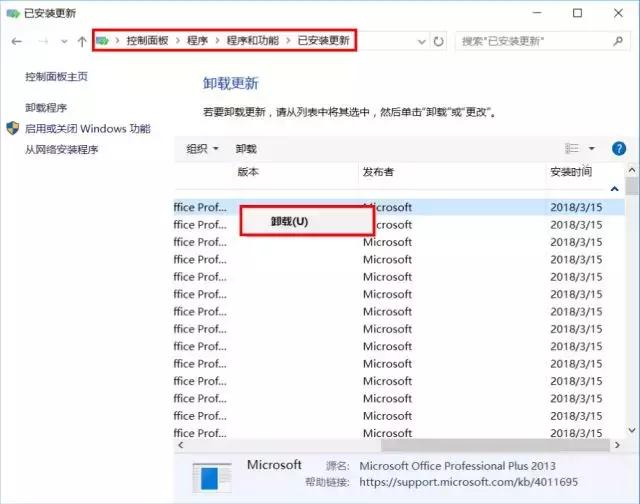640x504 pixels.
Task: Open help via blue question mark icon
Action: tap(618, 148)
